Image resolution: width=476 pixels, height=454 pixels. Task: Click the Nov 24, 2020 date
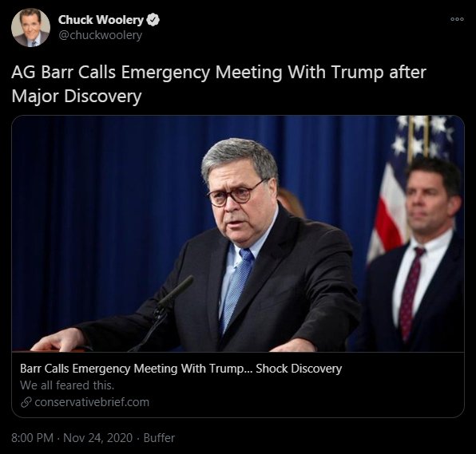[x=98, y=438]
